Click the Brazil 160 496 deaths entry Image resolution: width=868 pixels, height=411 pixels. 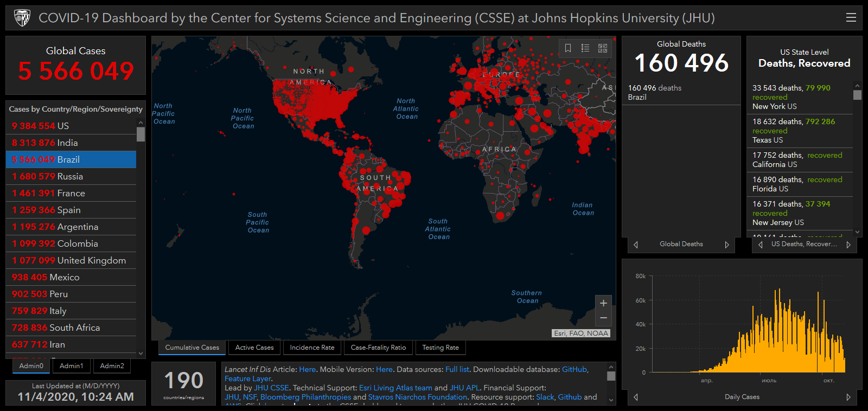coord(681,93)
